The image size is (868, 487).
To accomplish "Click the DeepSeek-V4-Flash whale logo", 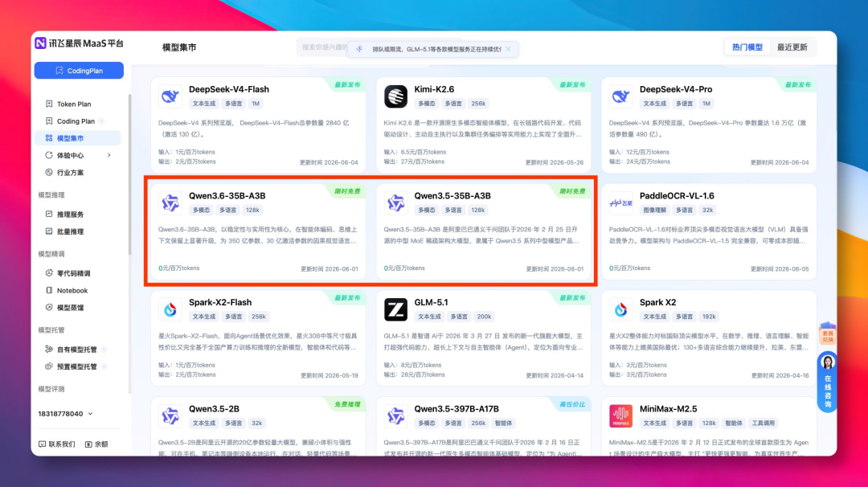I will coord(170,96).
